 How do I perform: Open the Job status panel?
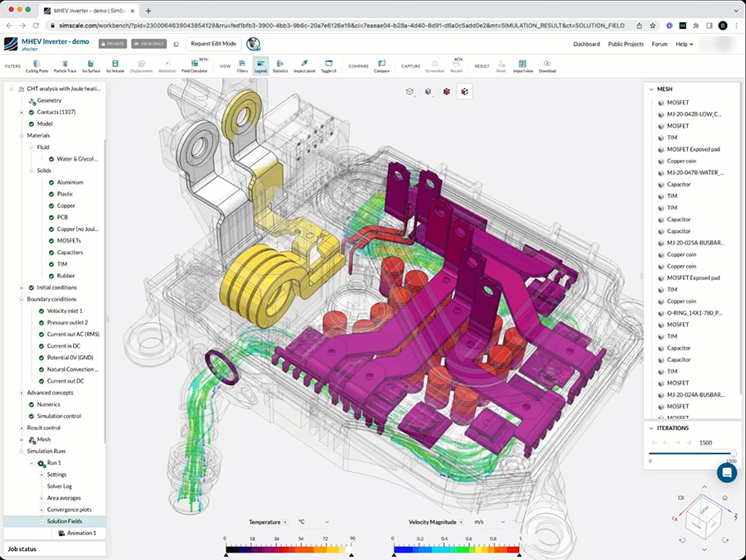pyautogui.click(x=55, y=549)
